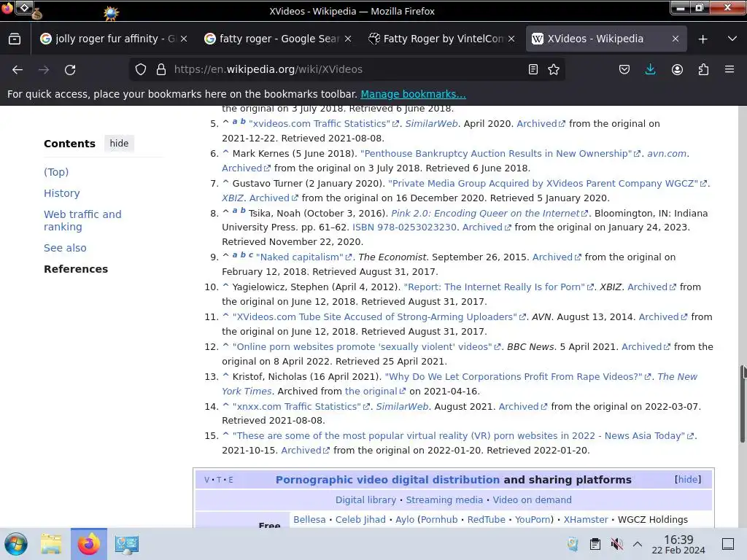The image size is (747, 560).
Task: Open XHamster link in navbox
Action: [x=586, y=519]
